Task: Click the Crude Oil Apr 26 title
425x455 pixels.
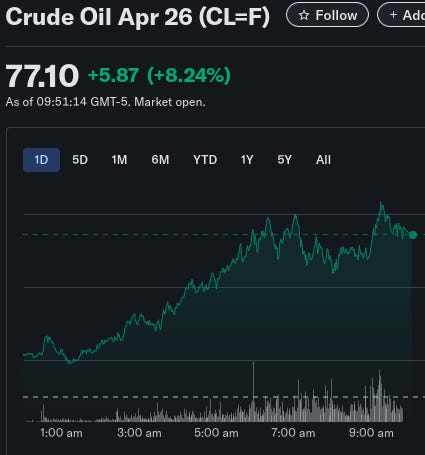Action: [x=137, y=17]
